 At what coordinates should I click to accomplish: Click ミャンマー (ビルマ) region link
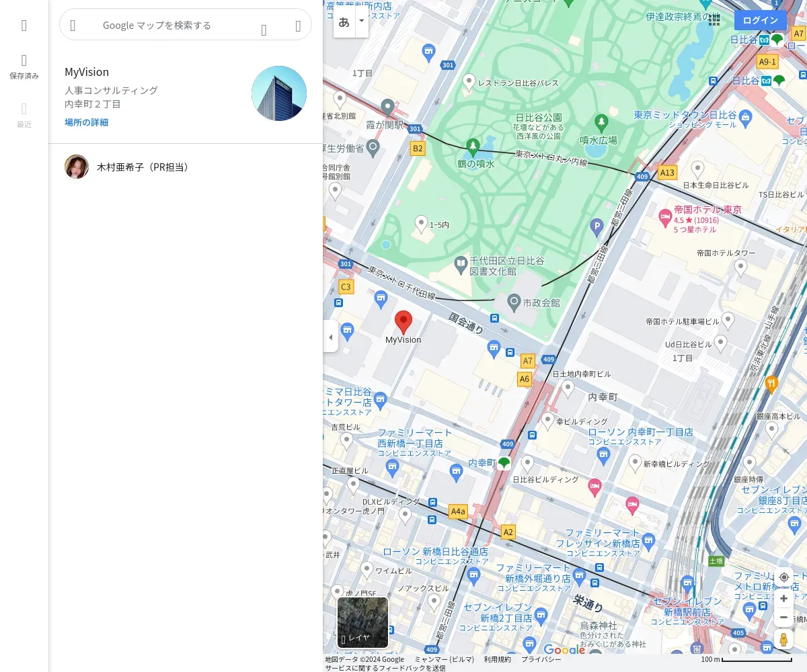click(x=445, y=659)
